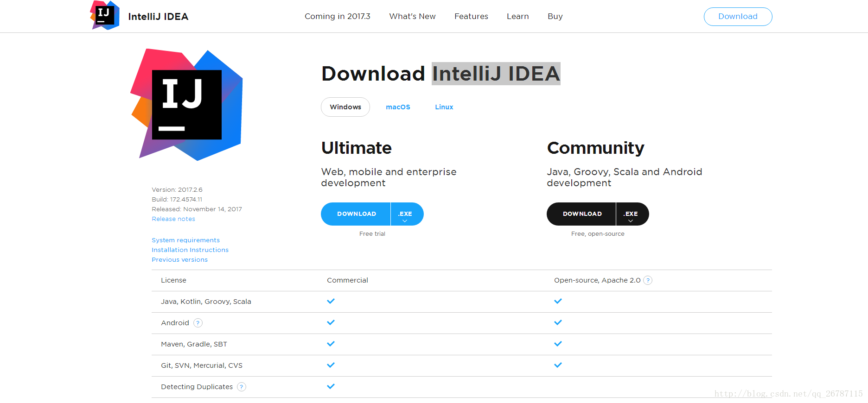Screen dimensions: 868x403
Task: Click Ultimate checkmark for Detecting Duplicates
Action: (331, 386)
